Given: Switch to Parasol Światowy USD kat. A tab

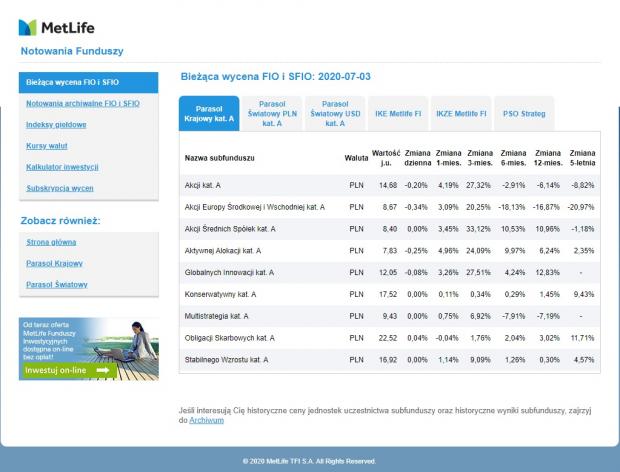Looking at the screenshot, I should (x=335, y=113).
